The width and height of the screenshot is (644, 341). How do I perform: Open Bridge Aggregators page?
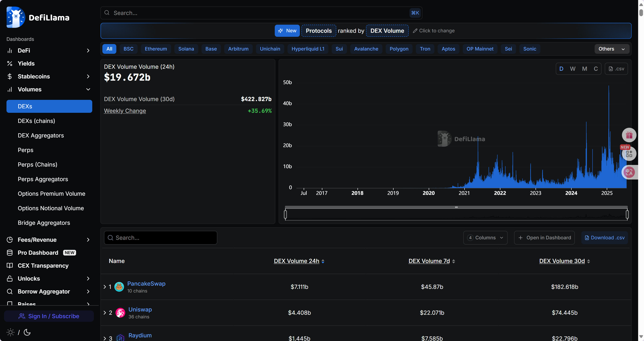(44, 223)
